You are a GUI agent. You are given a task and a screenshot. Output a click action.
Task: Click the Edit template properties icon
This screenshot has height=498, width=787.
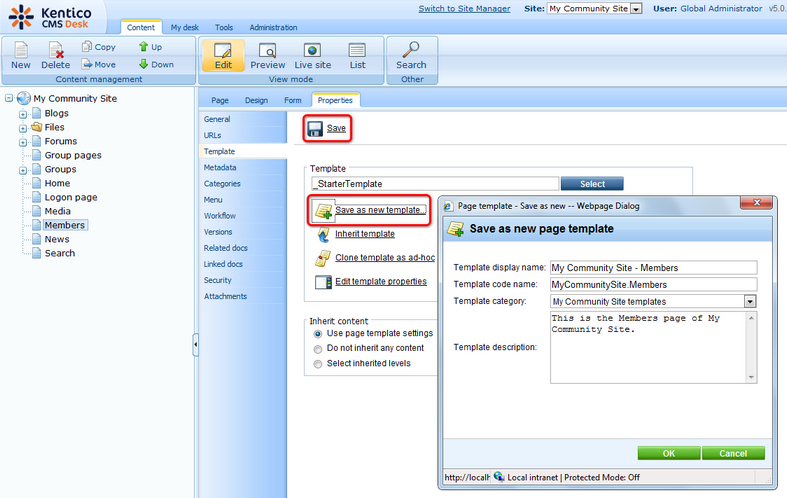323,282
